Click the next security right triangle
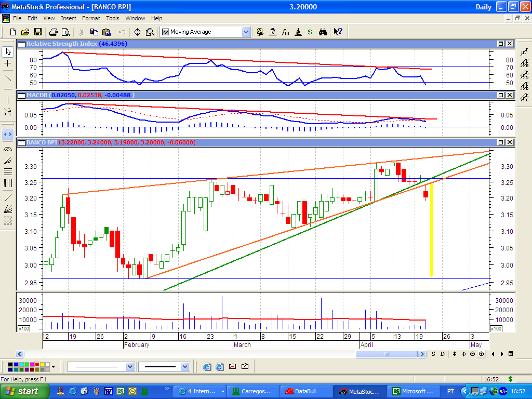This screenshot has width=532, height=399. 502,354
